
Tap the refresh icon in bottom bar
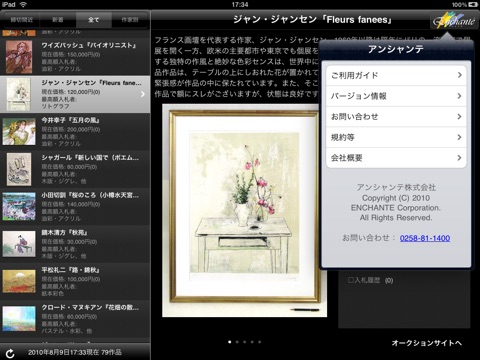pyautogui.click(x=10, y=353)
